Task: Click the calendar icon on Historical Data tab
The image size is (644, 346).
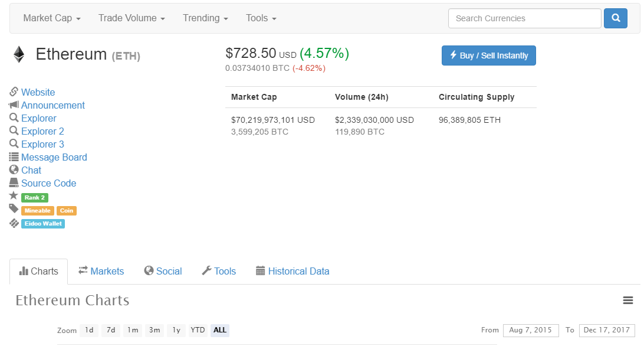Action: click(x=261, y=270)
